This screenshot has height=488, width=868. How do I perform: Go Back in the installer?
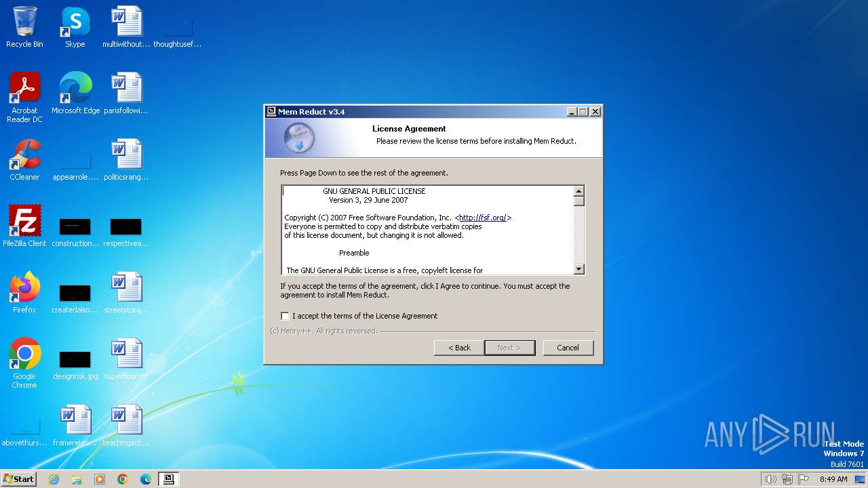pyautogui.click(x=459, y=348)
